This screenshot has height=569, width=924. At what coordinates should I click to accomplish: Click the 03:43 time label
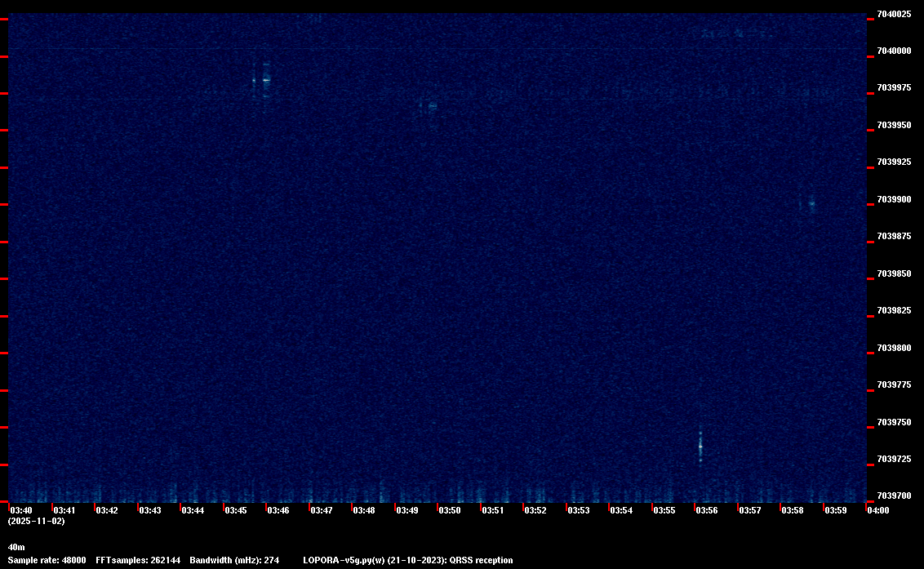(x=149, y=510)
